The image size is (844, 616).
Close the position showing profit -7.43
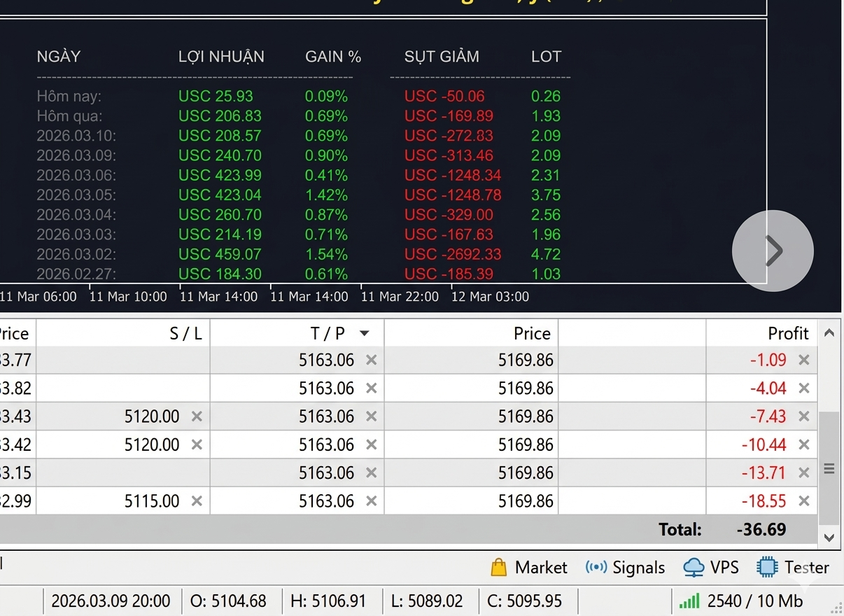coord(804,416)
